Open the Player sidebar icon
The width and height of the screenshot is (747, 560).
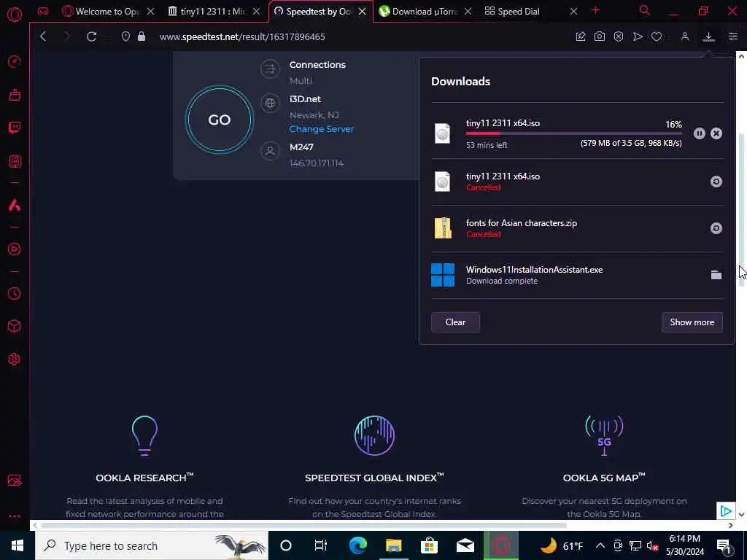pos(15,249)
